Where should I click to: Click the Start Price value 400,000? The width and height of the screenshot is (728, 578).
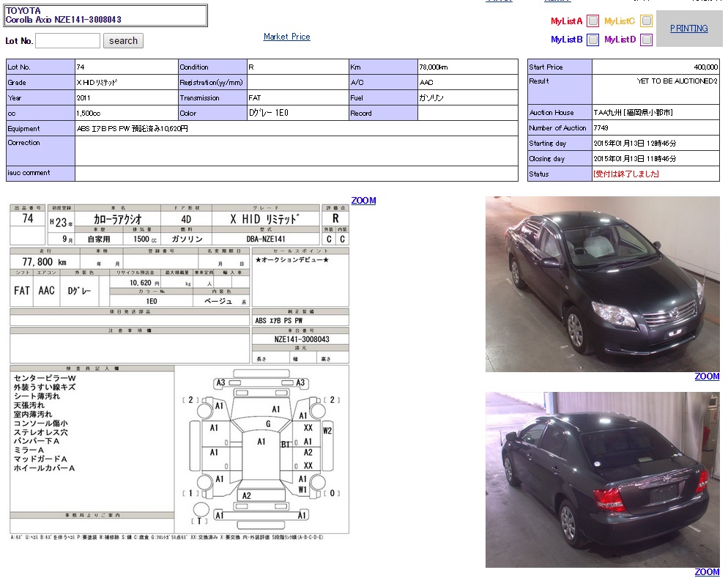click(705, 67)
